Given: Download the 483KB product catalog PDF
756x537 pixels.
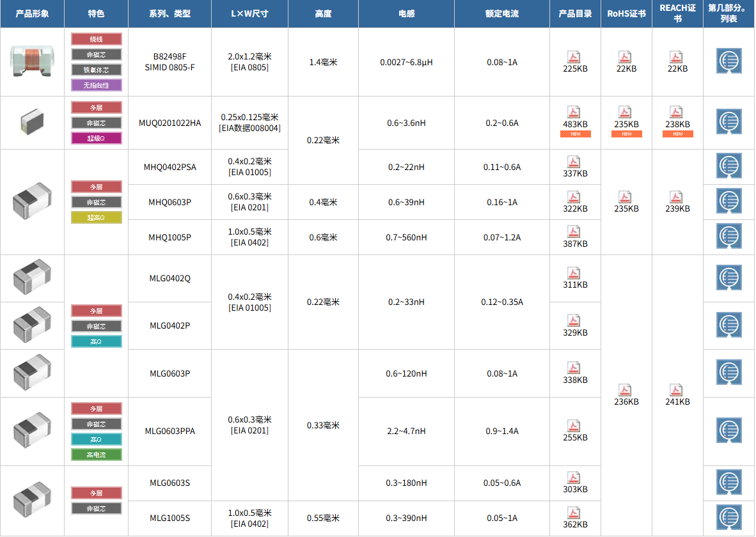Looking at the screenshot, I should point(574,113).
